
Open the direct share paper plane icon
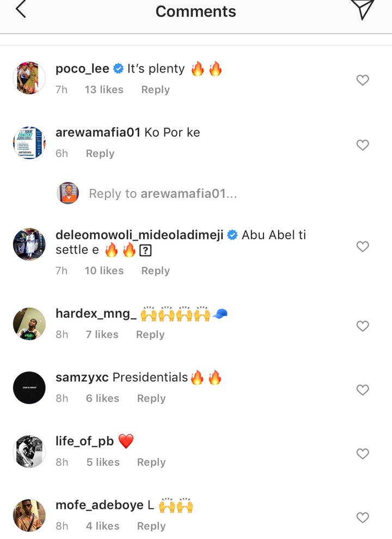click(362, 10)
